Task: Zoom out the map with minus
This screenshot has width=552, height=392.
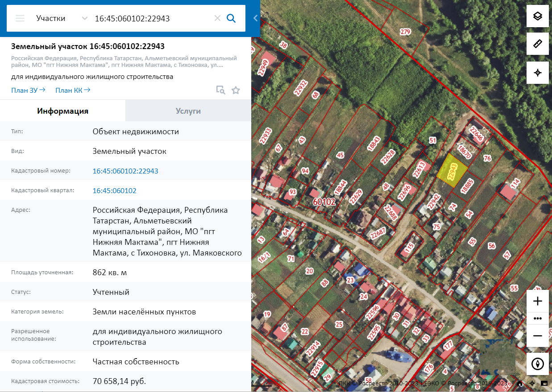Action: point(538,336)
